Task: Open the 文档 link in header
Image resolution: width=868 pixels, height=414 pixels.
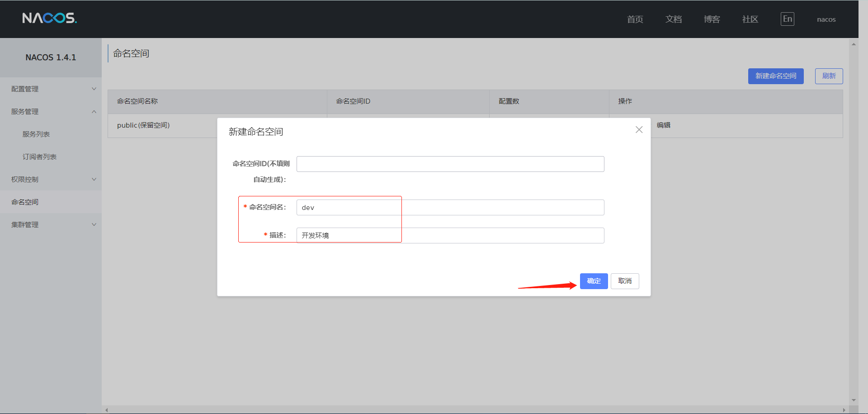Action: pos(674,19)
